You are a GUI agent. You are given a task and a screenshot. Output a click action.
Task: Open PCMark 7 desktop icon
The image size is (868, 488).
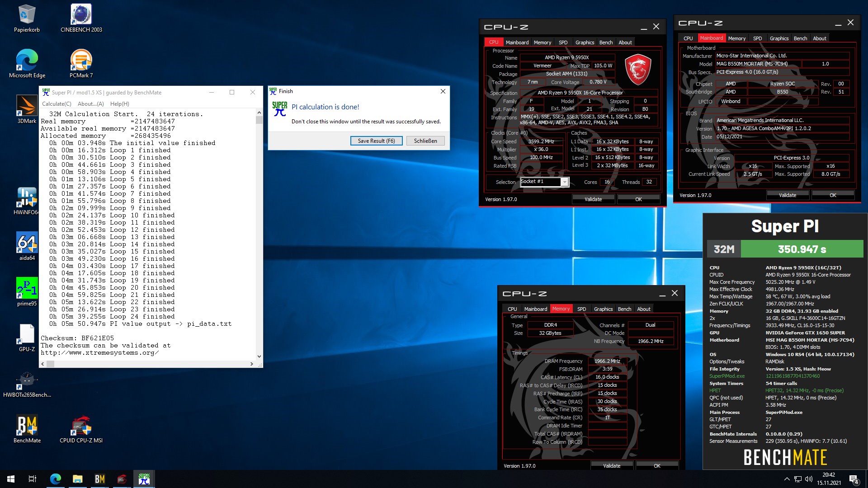tap(81, 64)
